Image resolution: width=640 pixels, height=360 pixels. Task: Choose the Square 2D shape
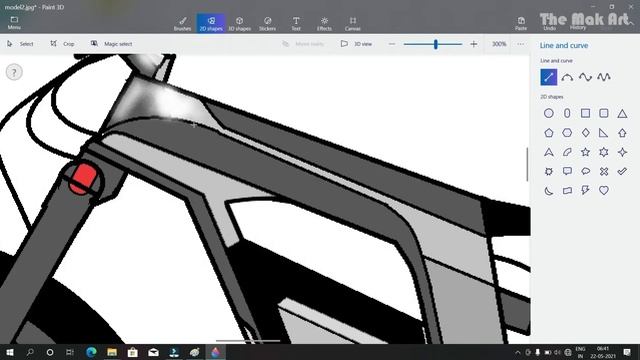click(x=585, y=113)
